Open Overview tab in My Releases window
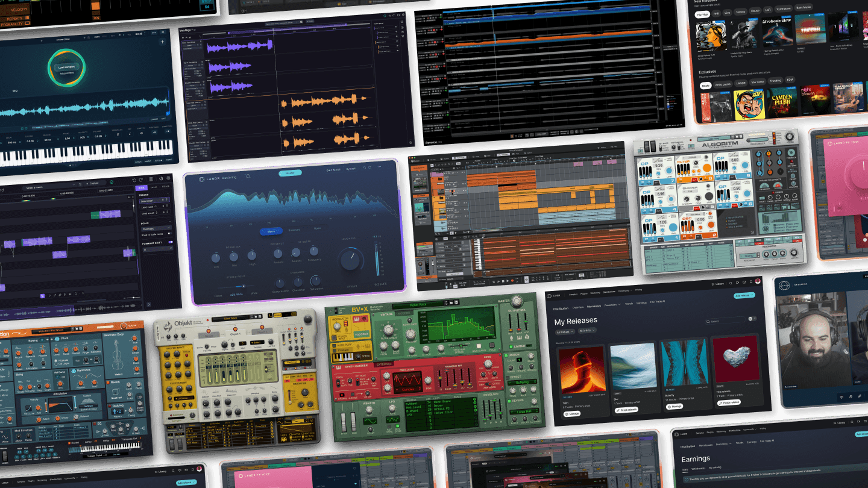868x488 pixels. coord(578,307)
